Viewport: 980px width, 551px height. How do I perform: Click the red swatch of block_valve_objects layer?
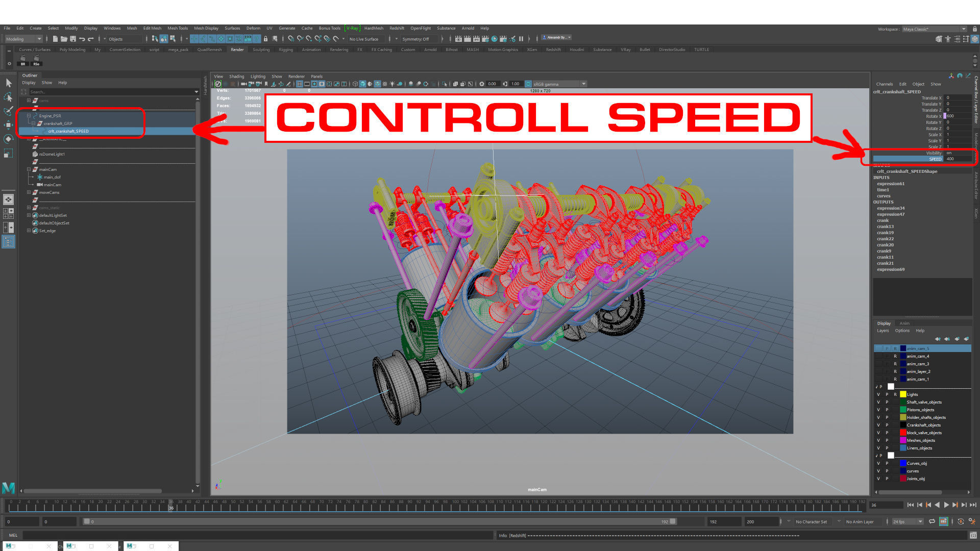click(903, 433)
